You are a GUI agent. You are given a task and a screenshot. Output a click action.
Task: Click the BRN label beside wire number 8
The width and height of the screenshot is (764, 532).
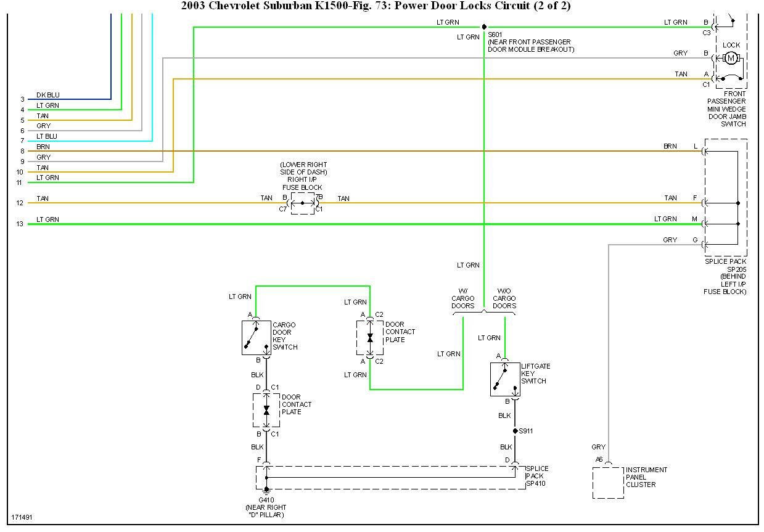43,147
